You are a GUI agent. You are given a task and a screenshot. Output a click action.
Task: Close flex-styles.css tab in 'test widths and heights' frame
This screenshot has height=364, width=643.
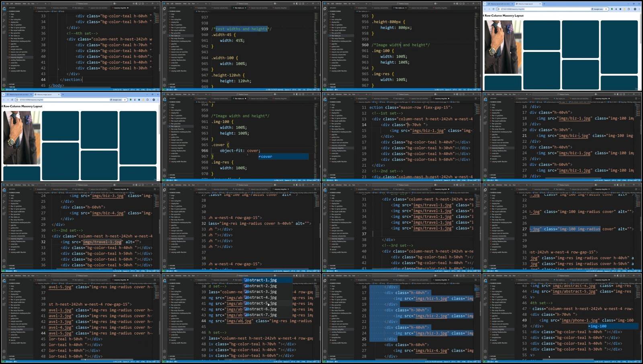246,8
